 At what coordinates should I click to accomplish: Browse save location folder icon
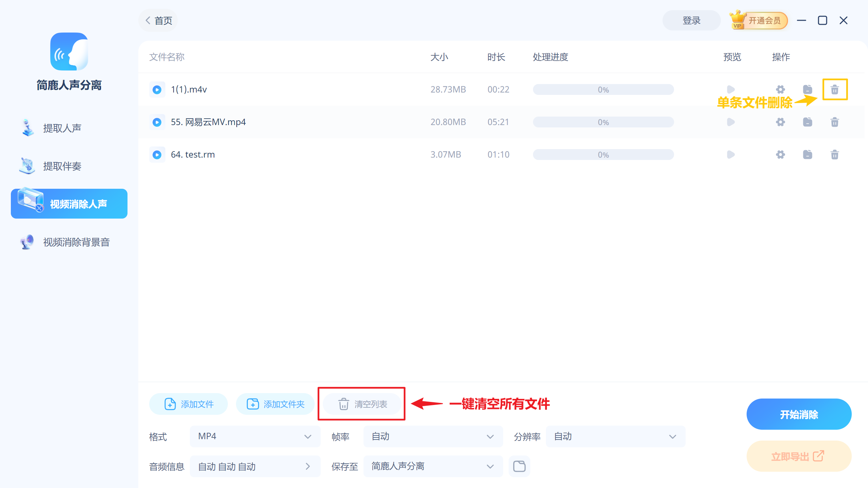(519, 466)
